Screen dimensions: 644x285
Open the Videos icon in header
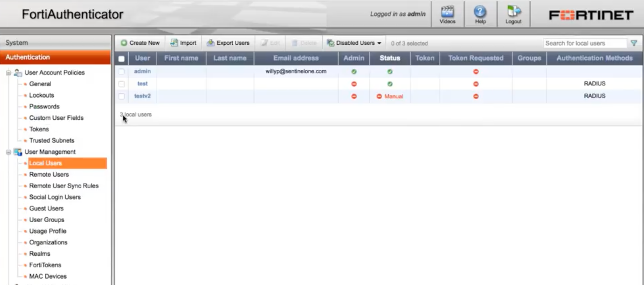(447, 12)
